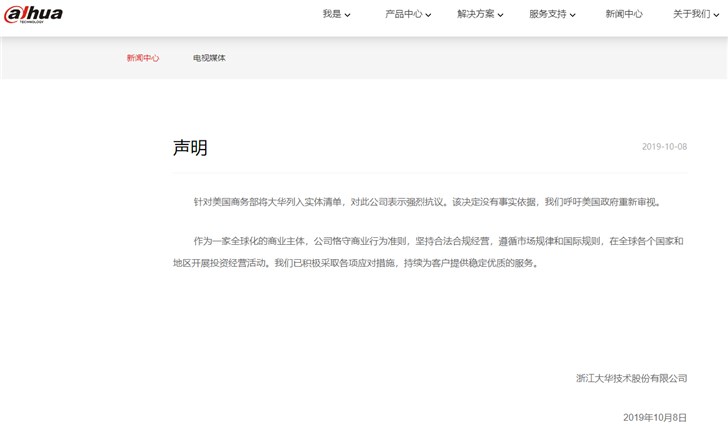This screenshot has width=728, height=428.
Task: Switch to the 电视媒体 sub-tab
Action: point(209,58)
